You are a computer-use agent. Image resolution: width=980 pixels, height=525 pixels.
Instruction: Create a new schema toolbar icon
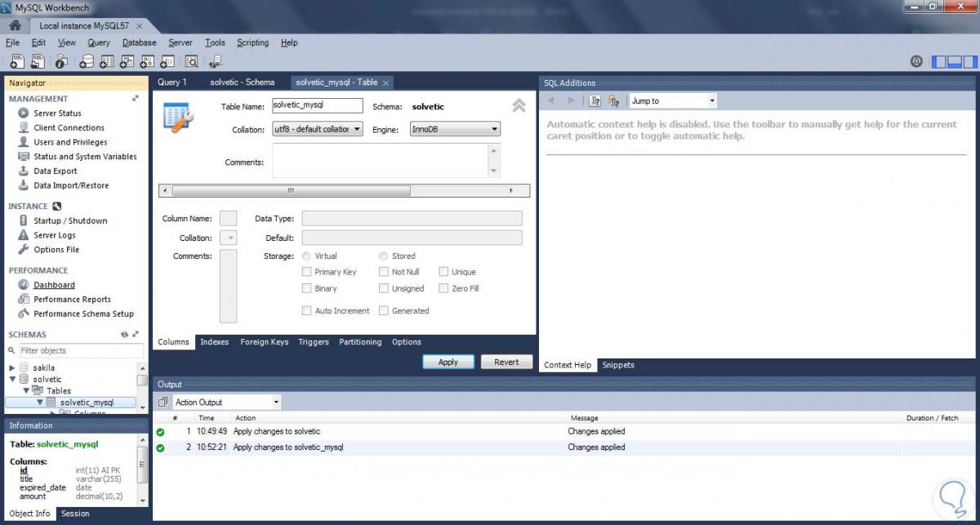(x=87, y=61)
